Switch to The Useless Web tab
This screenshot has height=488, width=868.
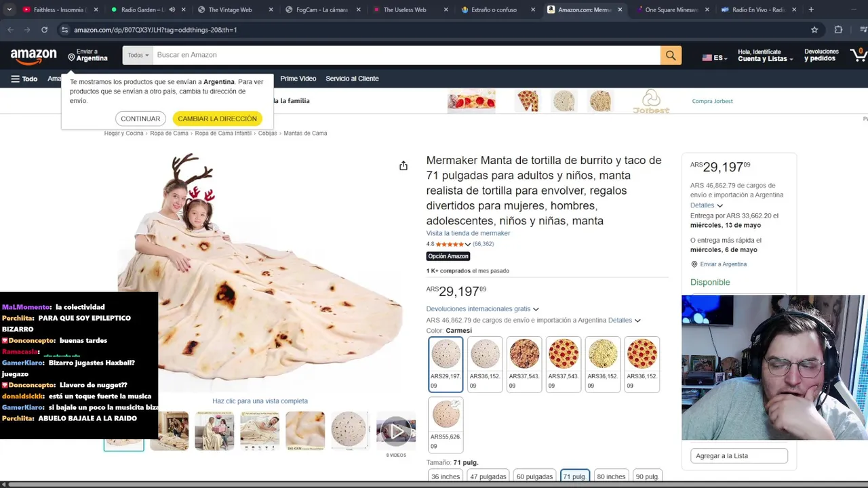[x=405, y=9]
